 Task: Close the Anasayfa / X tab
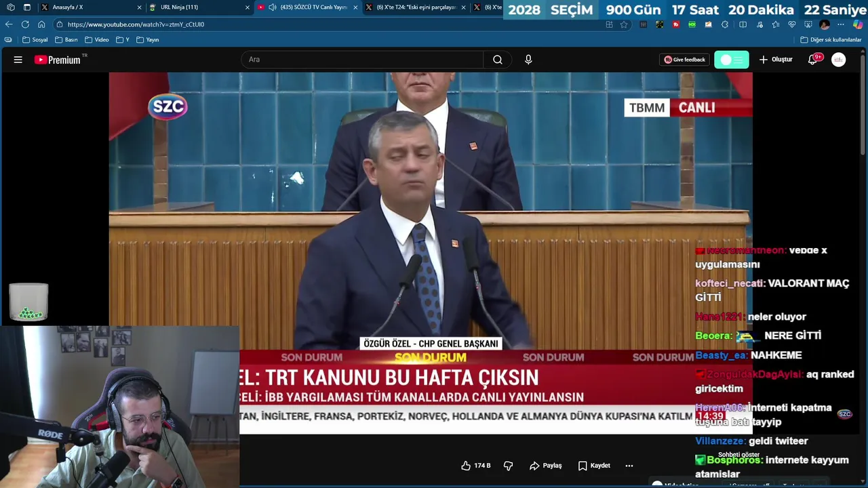pyautogui.click(x=140, y=7)
